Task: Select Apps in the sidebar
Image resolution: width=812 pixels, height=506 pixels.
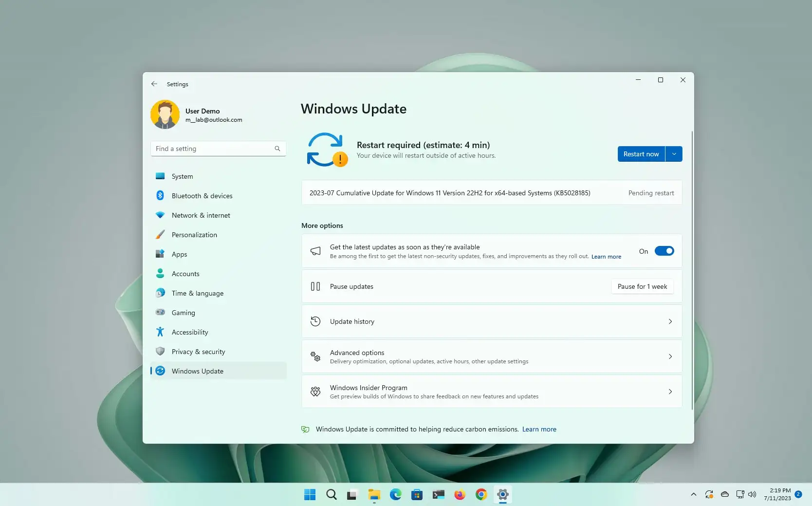Action: 219,254
